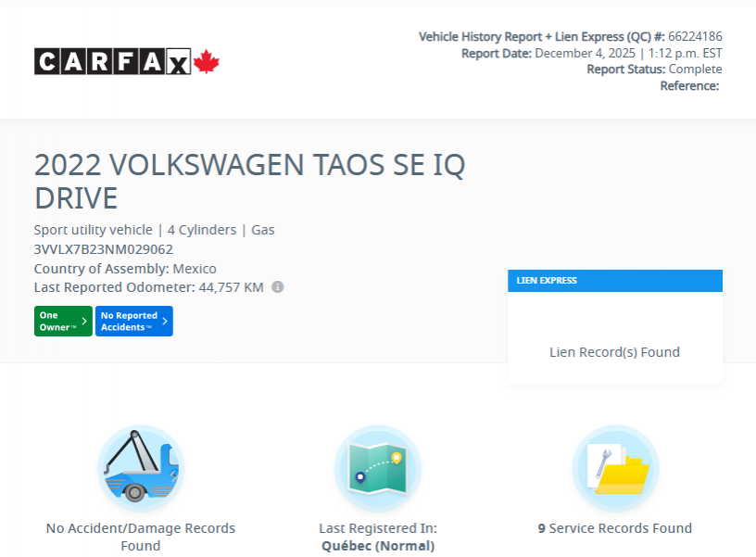Click the yellow folder service records icon
The height and width of the screenshot is (557, 756).
click(x=615, y=467)
